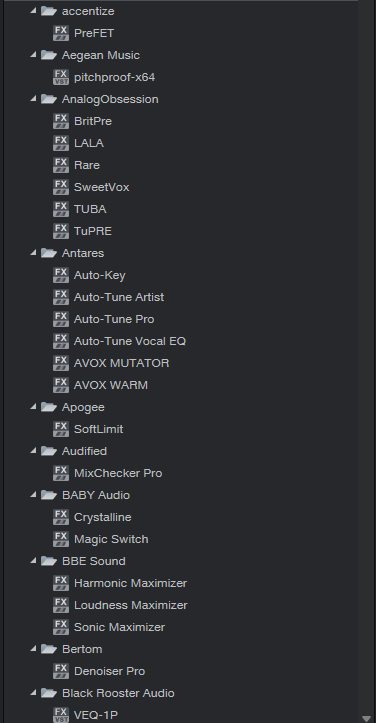Click the BBE Sound folder icon
This screenshot has height=723, width=376.
click(49, 561)
